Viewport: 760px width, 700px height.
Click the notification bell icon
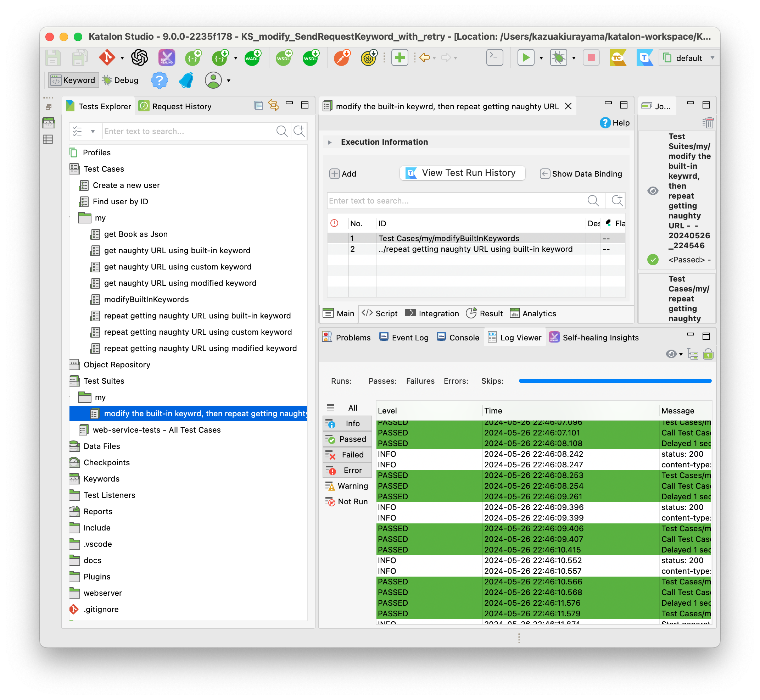click(x=186, y=80)
